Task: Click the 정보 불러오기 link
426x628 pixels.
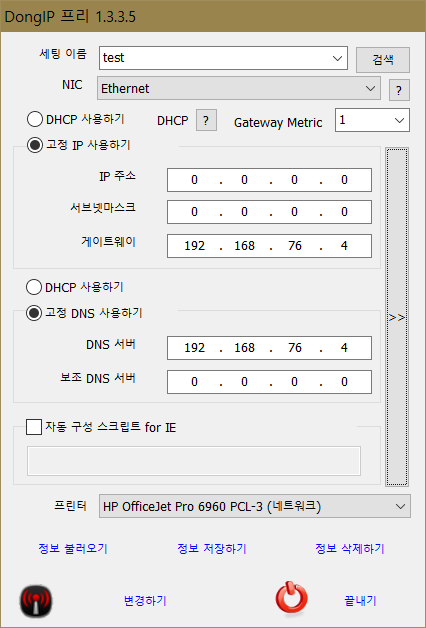Action: (x=73, y=548)
